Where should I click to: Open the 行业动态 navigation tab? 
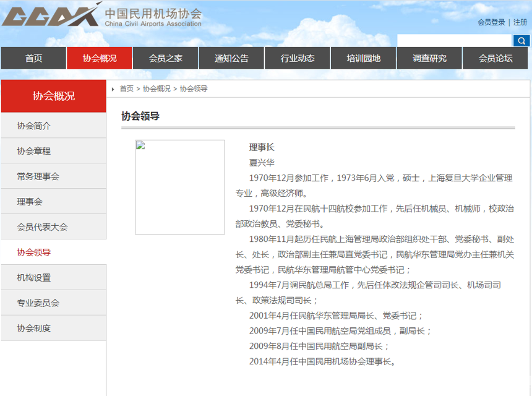click(x=297, y=58)
